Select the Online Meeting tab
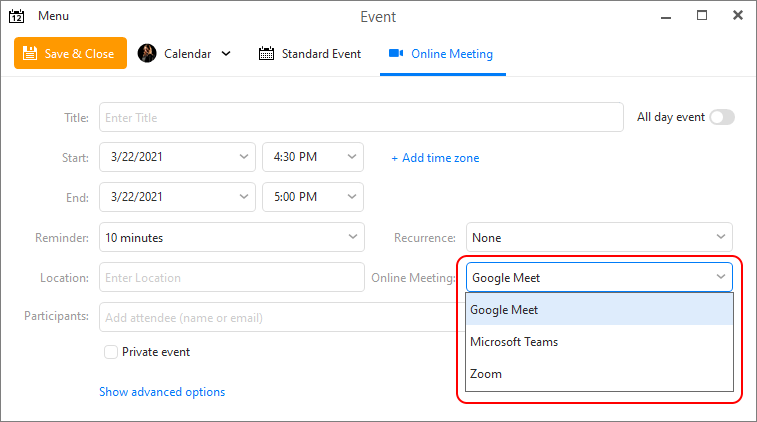This screenshot has height=422, width=757. coord(442,54)
